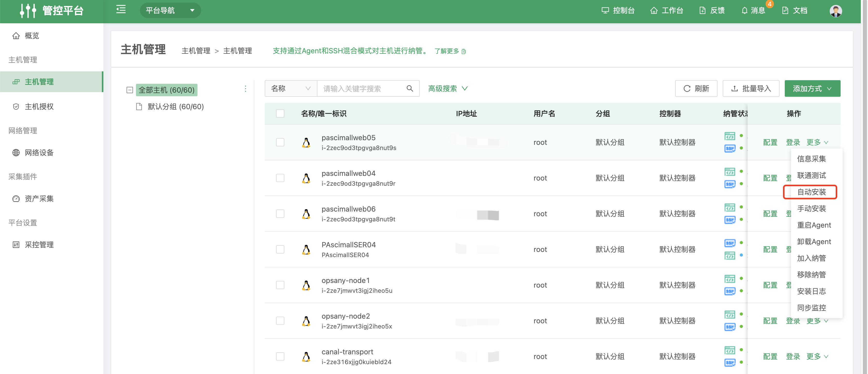Click Agent status icon for canal-transport
Image resolution: width=868 pixels, height=374 pixels.
coord(729,350)
